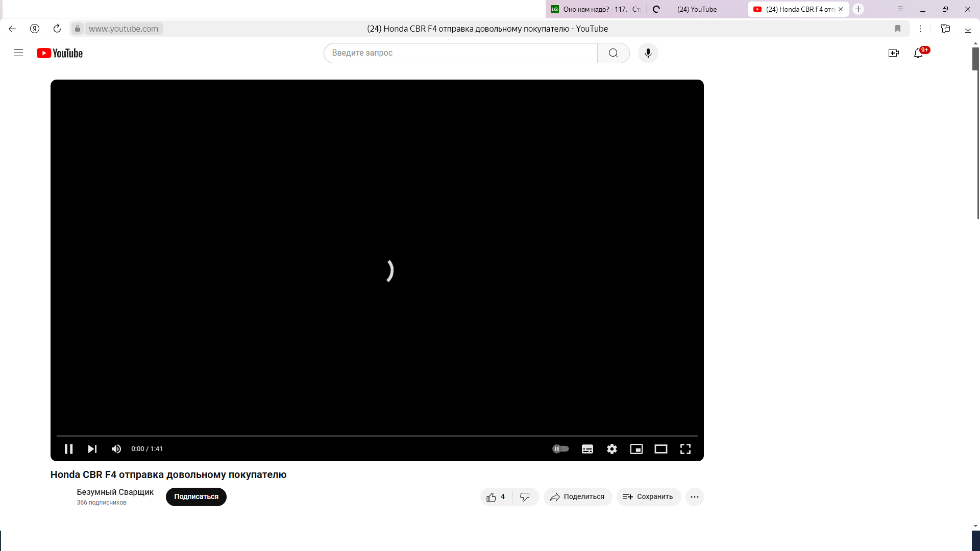The image size is (980, 551).
Task: Open more actions three-dot menu
Action: coord(695,497)
